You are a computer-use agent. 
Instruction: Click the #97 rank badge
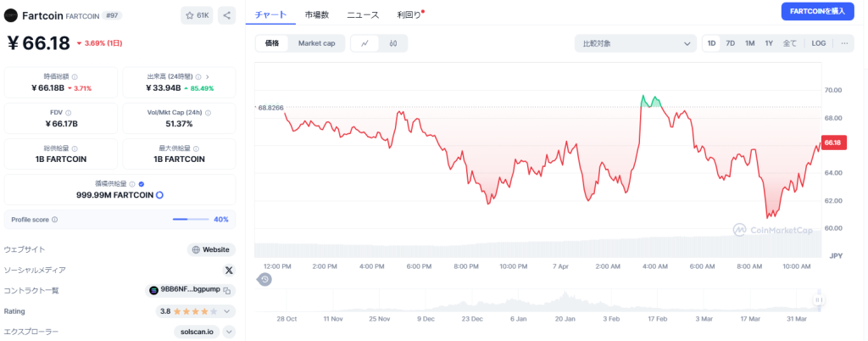point(113,15)
